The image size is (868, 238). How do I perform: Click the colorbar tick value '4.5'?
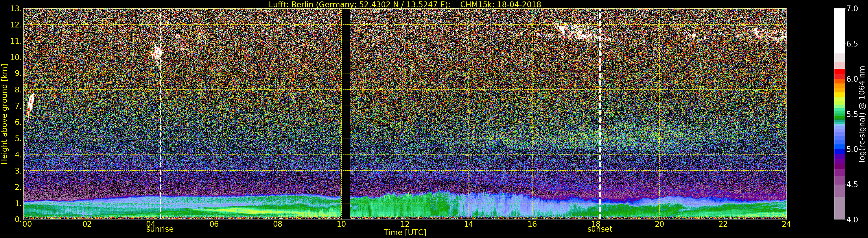852,185
